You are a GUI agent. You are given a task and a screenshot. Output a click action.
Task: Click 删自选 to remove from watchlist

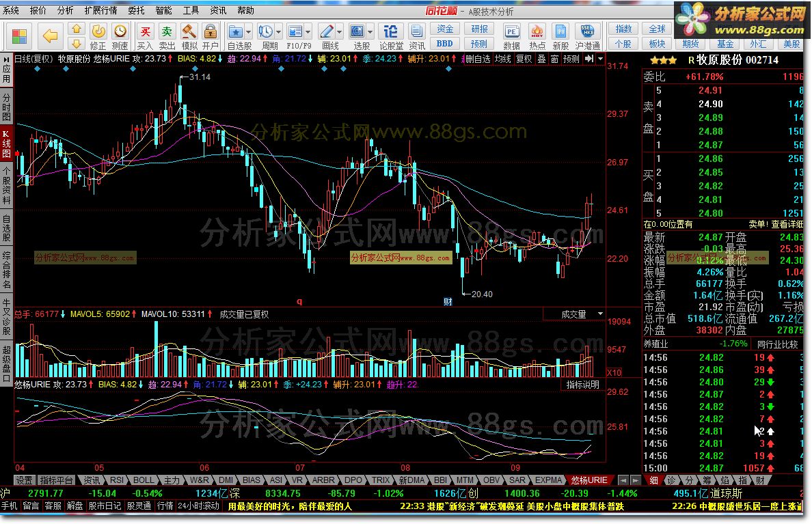pos(478,59)
